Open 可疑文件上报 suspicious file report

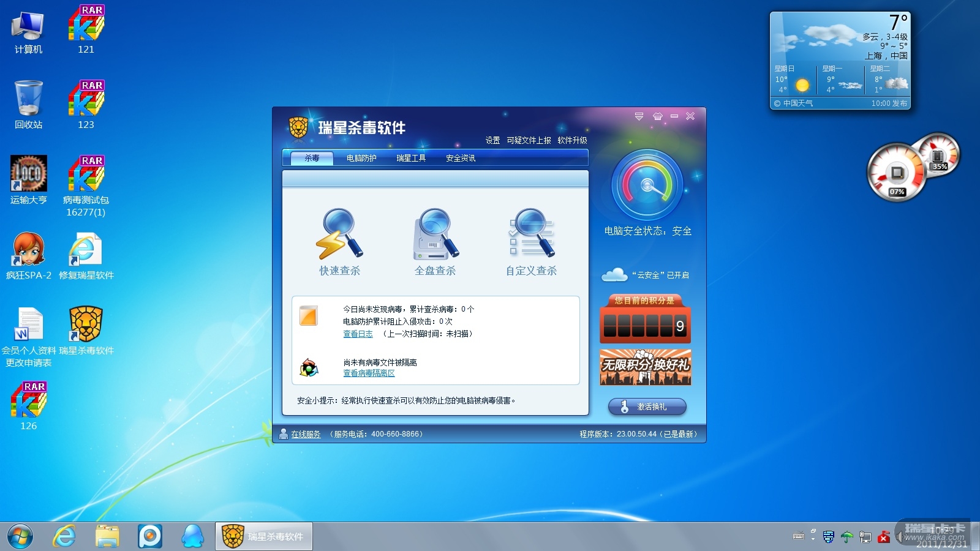pyautogui.click(x=529, y=140)
